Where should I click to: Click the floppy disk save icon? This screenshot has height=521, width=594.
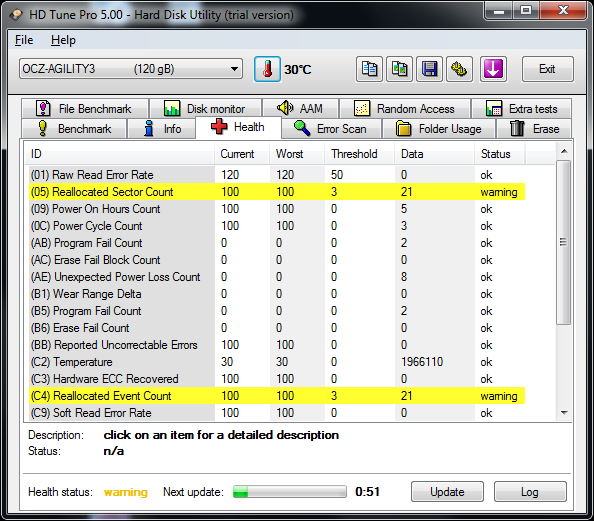[430, 69]
